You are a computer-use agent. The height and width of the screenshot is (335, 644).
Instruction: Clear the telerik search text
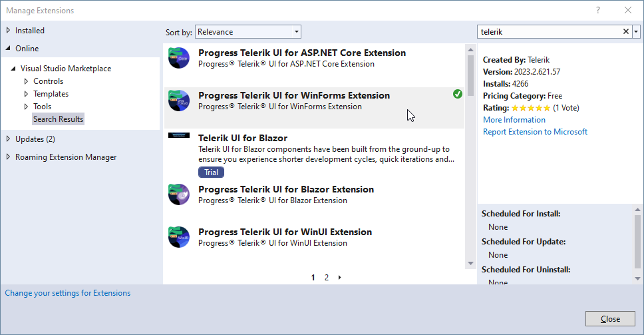(x=626, y=31)
